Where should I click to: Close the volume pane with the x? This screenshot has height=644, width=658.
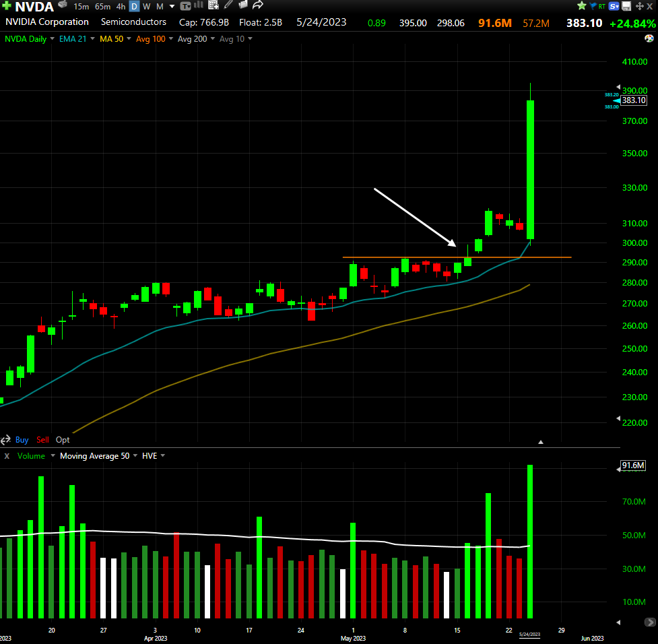(7, 456)
